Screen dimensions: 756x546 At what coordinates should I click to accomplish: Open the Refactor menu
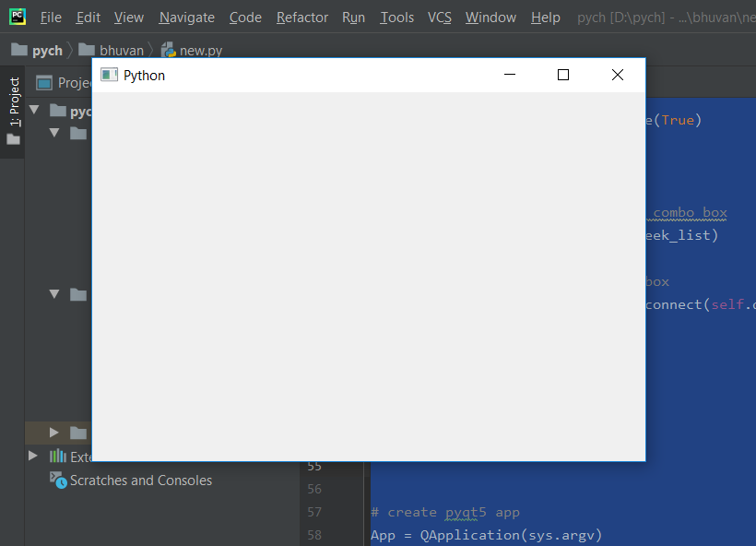(302, 18)
